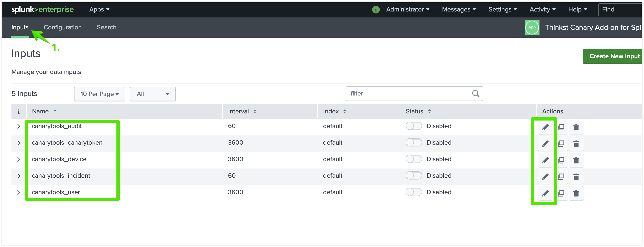Open the Help menu

(x=578, y=9)
